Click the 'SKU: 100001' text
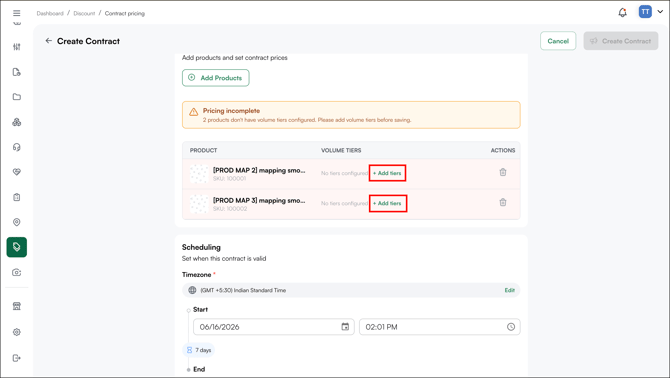This screenshot has height=378, width=670. [229, 179]
